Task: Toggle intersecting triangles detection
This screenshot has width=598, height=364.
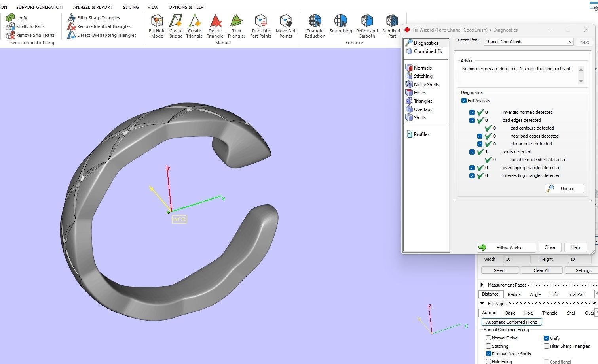Action: pos(472,175)
